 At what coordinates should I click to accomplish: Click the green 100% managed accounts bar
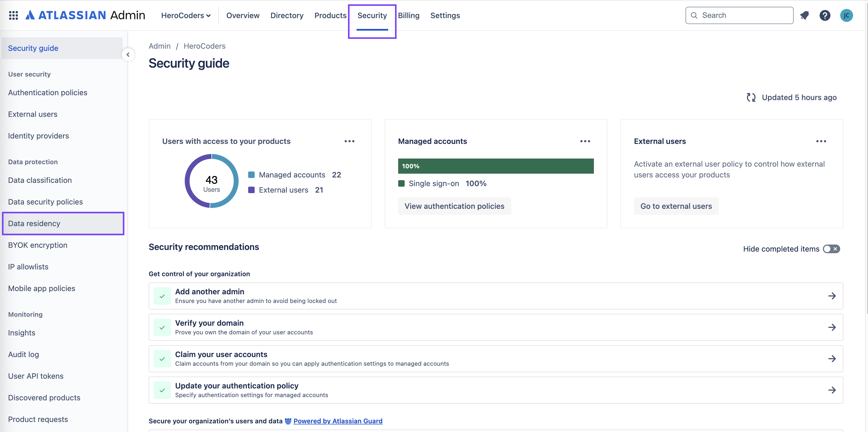tap(496, 166)
